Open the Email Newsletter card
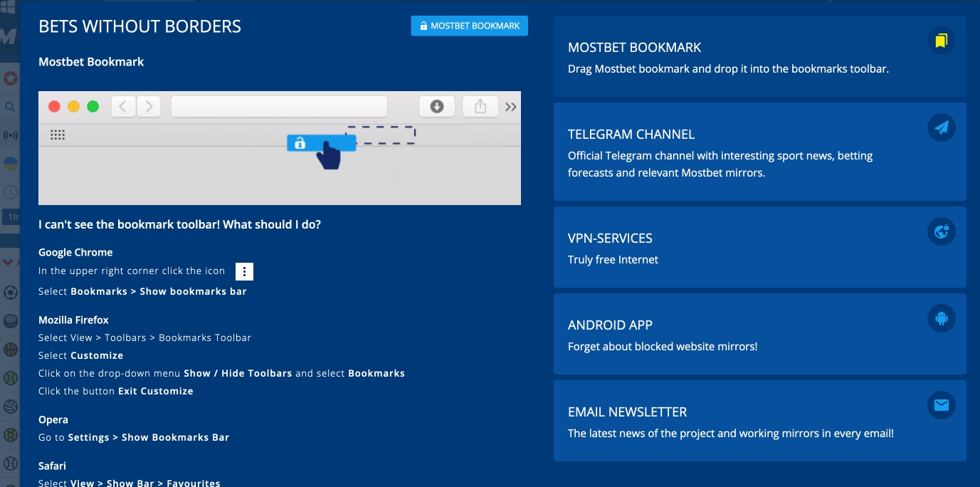 (x=759, y=421)
